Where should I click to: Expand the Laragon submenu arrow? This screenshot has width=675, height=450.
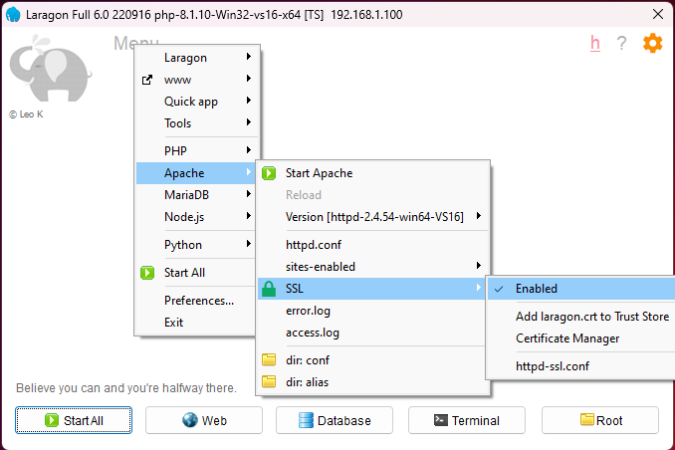point(248,56)
